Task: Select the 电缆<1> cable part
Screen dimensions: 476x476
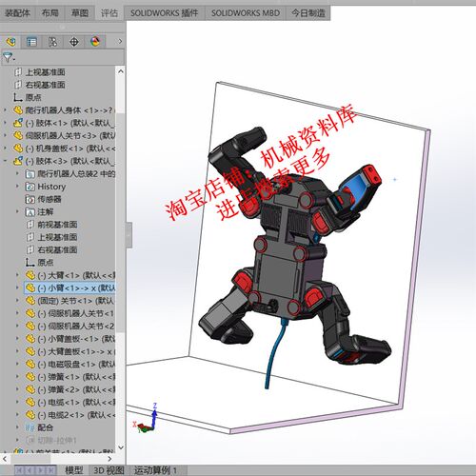Action: coord(76,402)
